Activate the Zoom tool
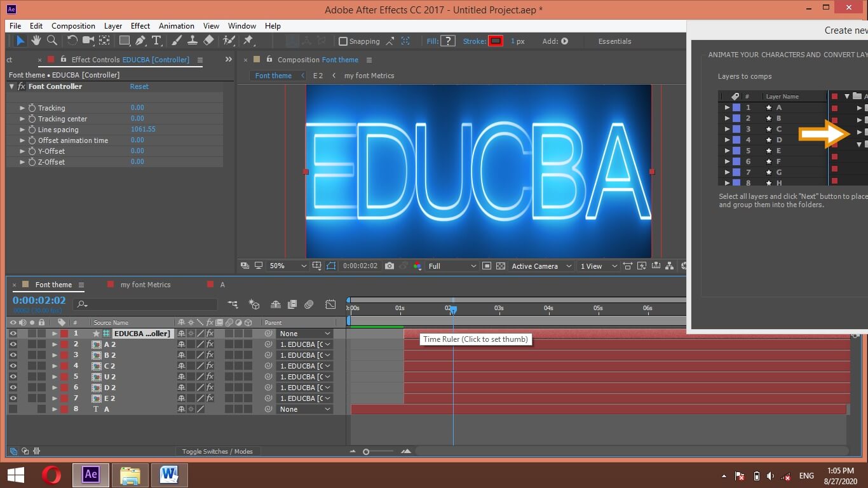 tap(51, 41)
